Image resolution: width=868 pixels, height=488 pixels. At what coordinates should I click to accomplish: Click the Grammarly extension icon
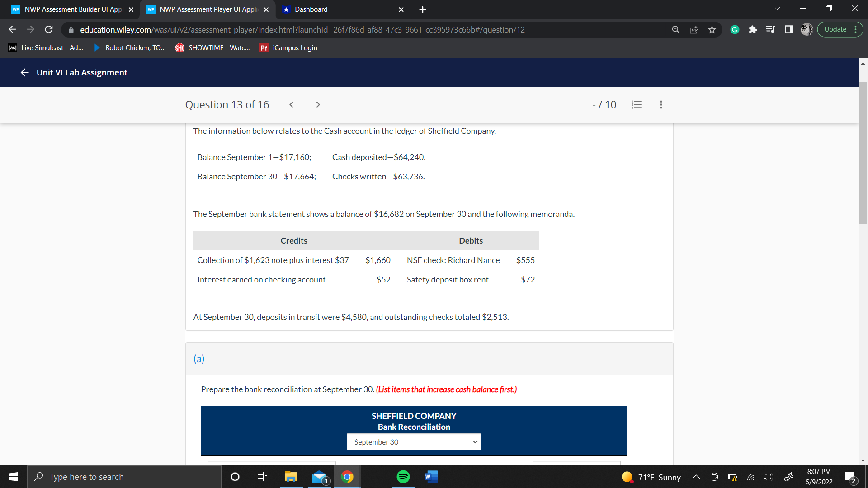[734, 29]
